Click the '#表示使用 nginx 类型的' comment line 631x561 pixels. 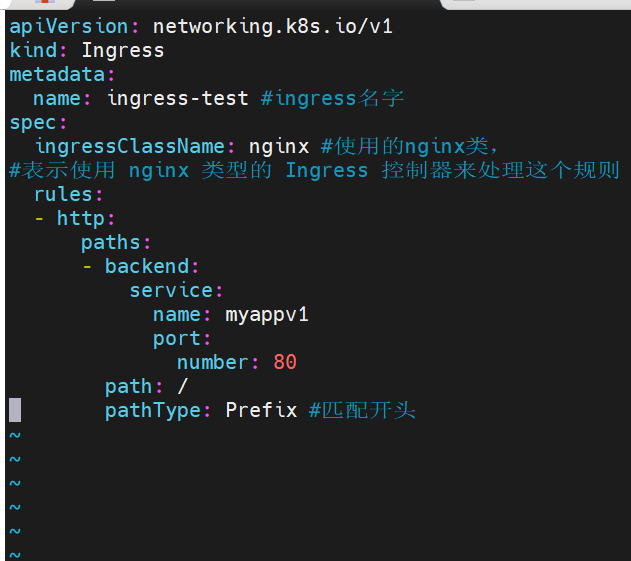click(x=314, y=170)
